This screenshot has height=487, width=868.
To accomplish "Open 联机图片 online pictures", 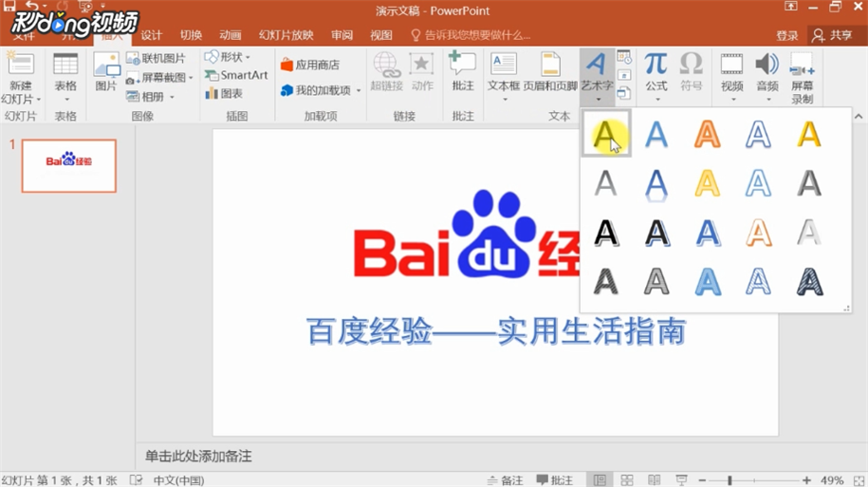I will pos(156,58).
